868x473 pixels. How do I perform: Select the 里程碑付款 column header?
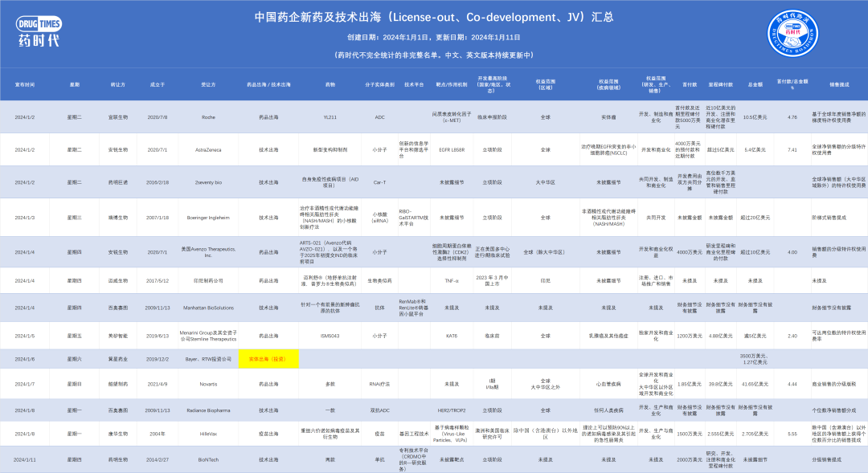click(721, 84)
